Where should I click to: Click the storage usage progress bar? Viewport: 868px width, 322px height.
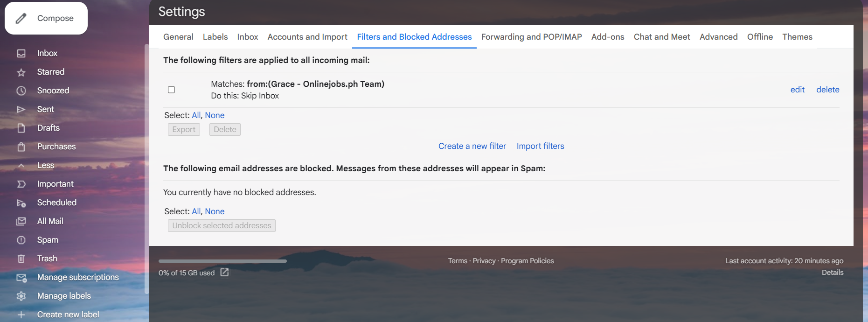222,261
